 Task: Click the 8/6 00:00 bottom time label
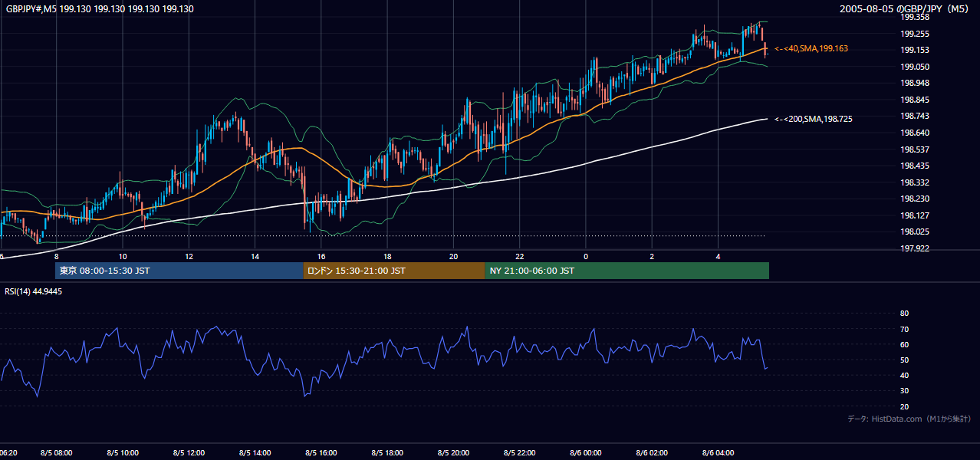pyautogui.click(x=585, y=452)
